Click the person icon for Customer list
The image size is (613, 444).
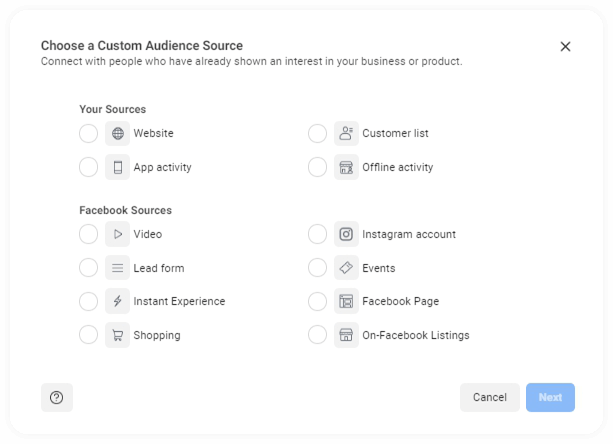[346, 133]
